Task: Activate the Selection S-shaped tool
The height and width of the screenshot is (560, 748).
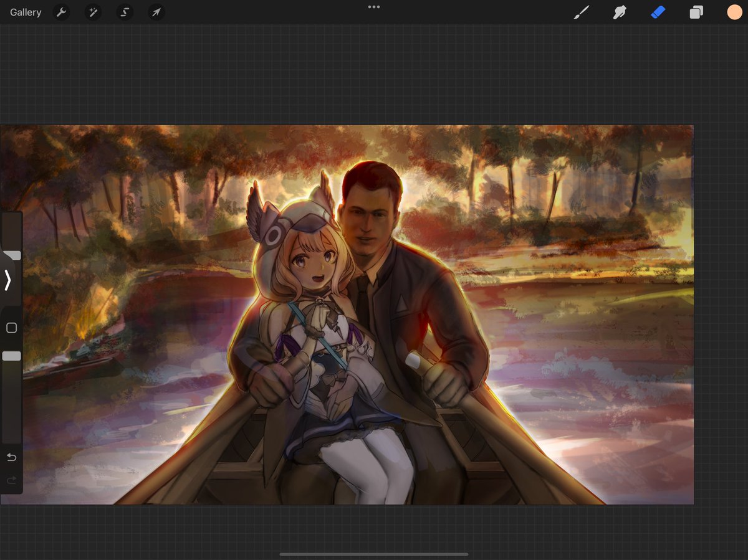Action: click(x=124, y=12)
